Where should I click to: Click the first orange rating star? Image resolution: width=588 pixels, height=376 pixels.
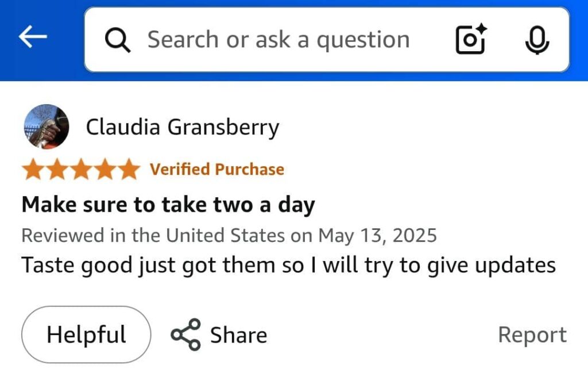tap(33, 170)
